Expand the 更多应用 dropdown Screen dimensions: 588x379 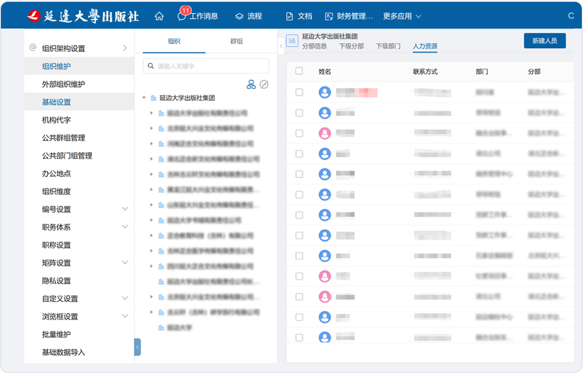coord(402,17)
